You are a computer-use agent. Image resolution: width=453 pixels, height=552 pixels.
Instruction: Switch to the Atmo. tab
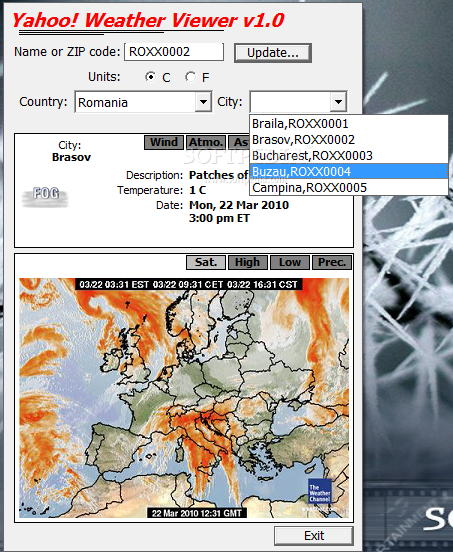(x=206, y=142)
